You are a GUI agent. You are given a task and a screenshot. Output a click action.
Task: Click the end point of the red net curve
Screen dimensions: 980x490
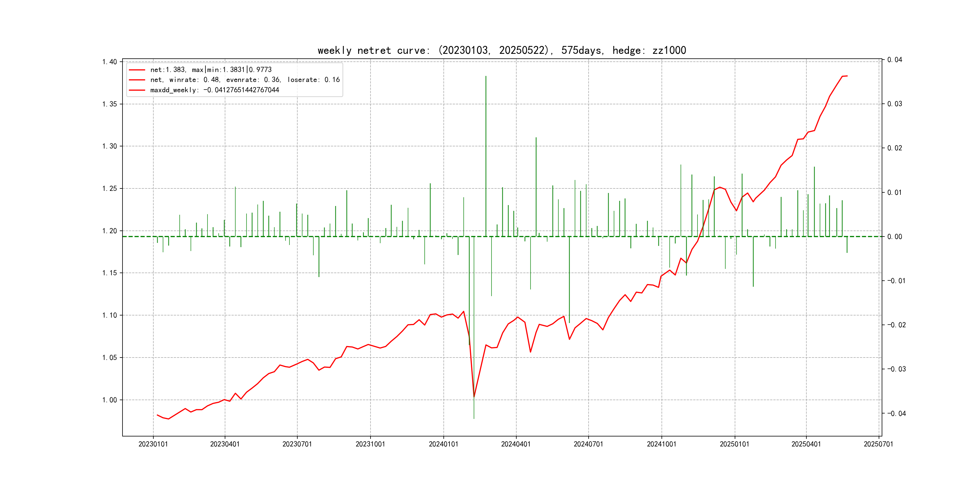847,76
